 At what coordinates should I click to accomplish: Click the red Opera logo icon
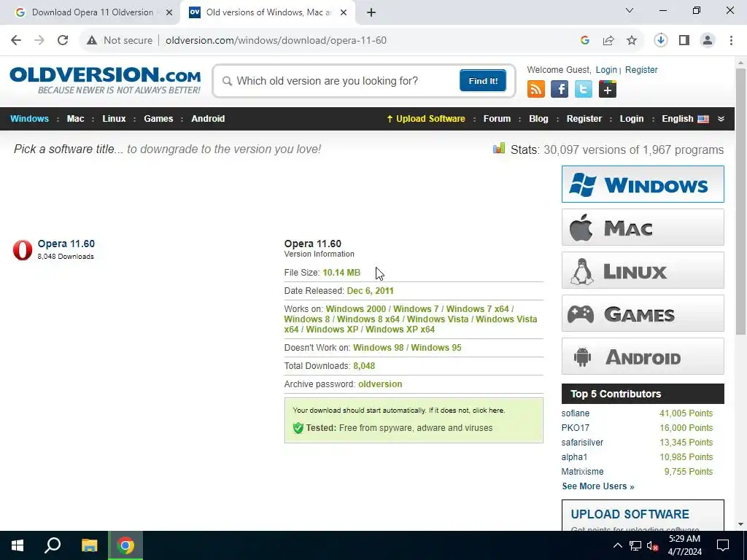[x=23, y=250]
